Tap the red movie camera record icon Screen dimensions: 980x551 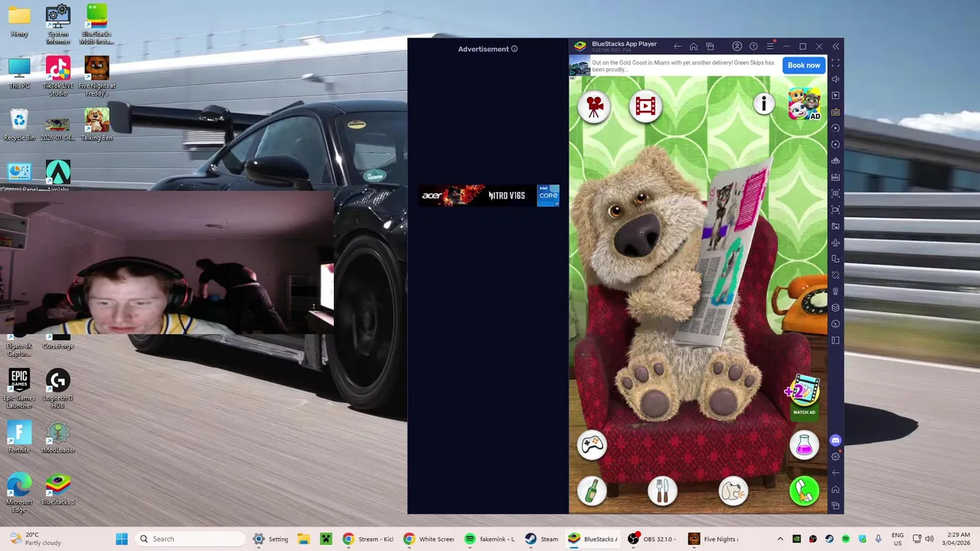[x=594, y=106]
